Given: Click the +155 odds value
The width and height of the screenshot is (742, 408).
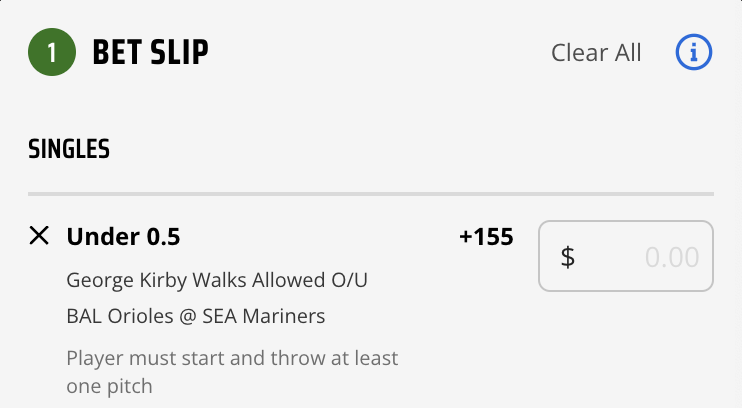Looking at the screenshot, I should (486, 236).
